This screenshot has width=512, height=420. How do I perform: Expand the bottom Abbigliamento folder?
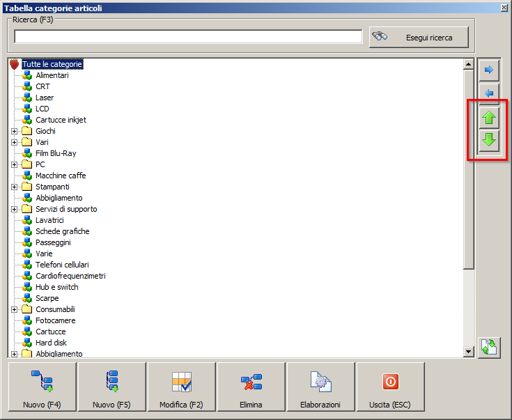pyautogui.click(x=14, y=354)
